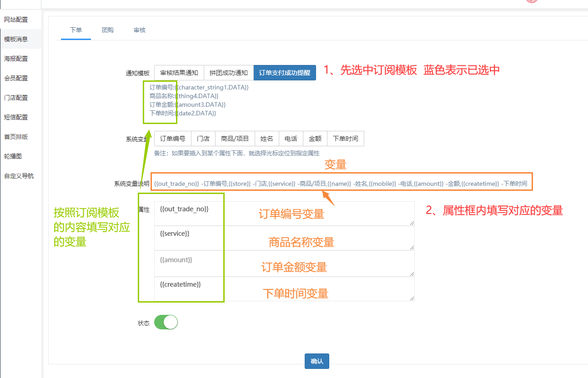Navigate to 轮播图 in the sidebar
Screen dimensions: 588x378
[x=13, y=156]
